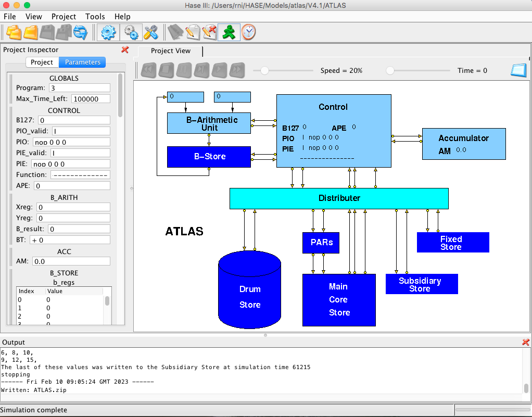
Task: Click the pencil document with red X icon
Action: coord(209,33)
